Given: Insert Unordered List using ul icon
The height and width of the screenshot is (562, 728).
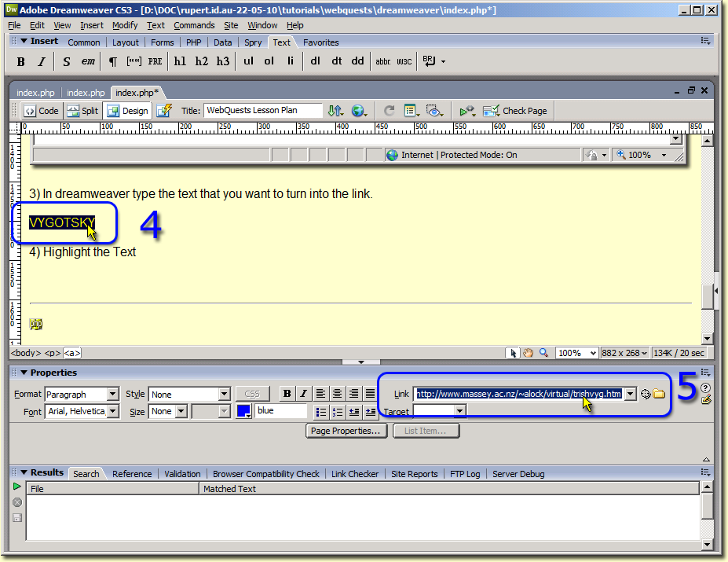Looking at the screenshot, I should tap(248, 61).
